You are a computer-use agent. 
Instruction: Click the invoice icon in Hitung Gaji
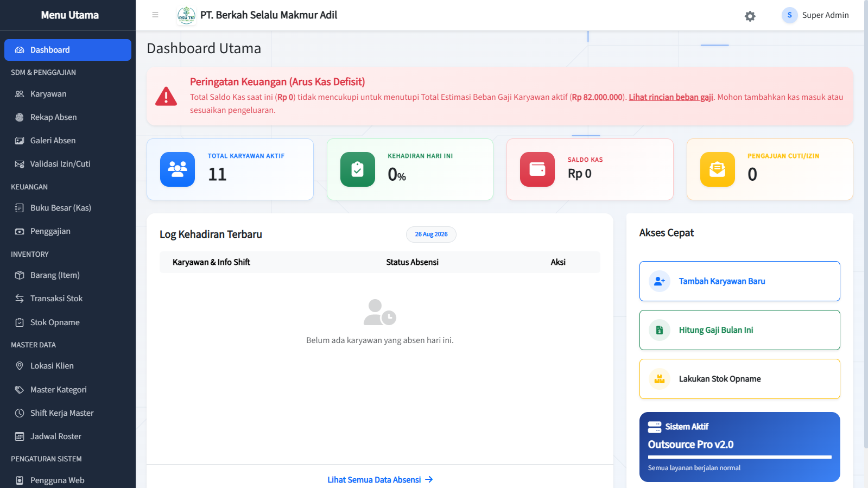point(660,330)
